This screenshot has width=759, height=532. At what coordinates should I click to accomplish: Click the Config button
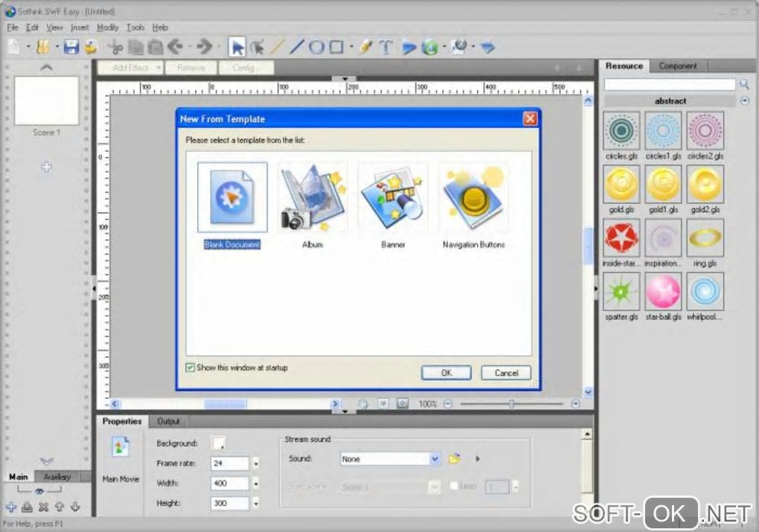pos(246,68)
